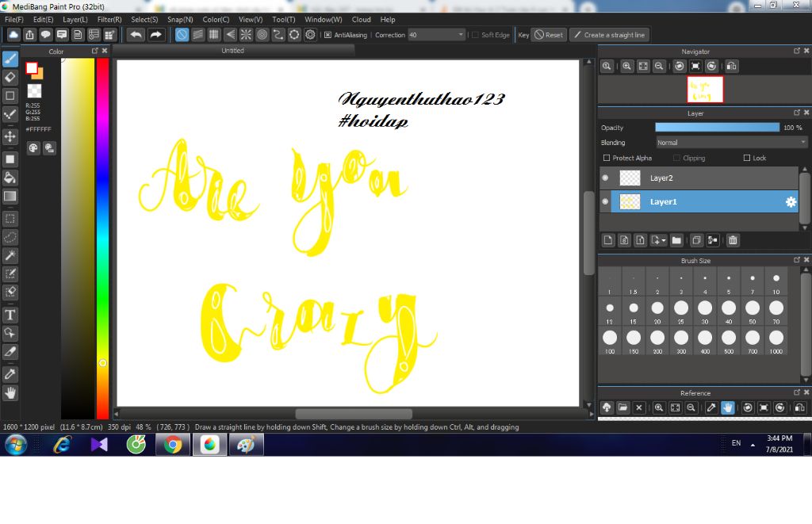Select brush size 1000
Viewport: 812px width, 524px height.
point(776,342)
